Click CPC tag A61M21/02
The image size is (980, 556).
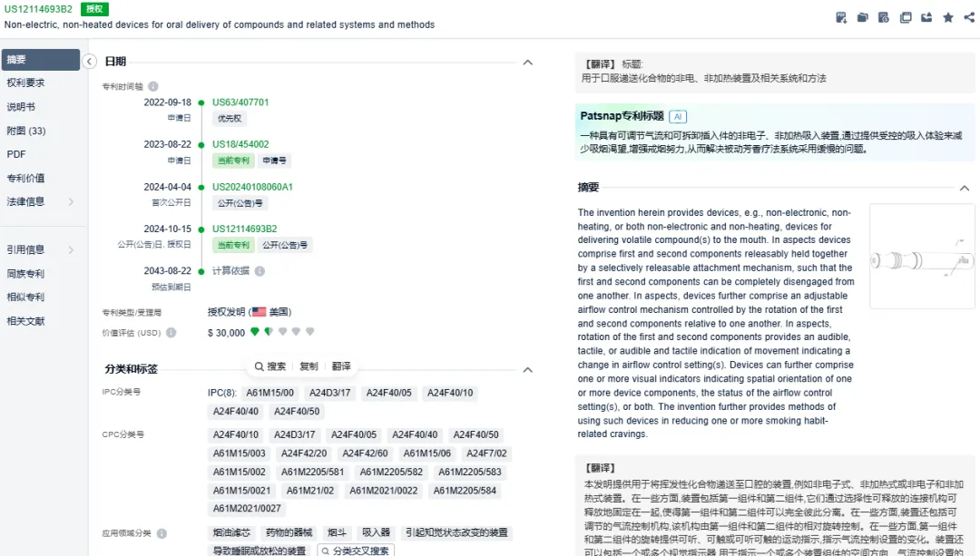click(310, 491)
